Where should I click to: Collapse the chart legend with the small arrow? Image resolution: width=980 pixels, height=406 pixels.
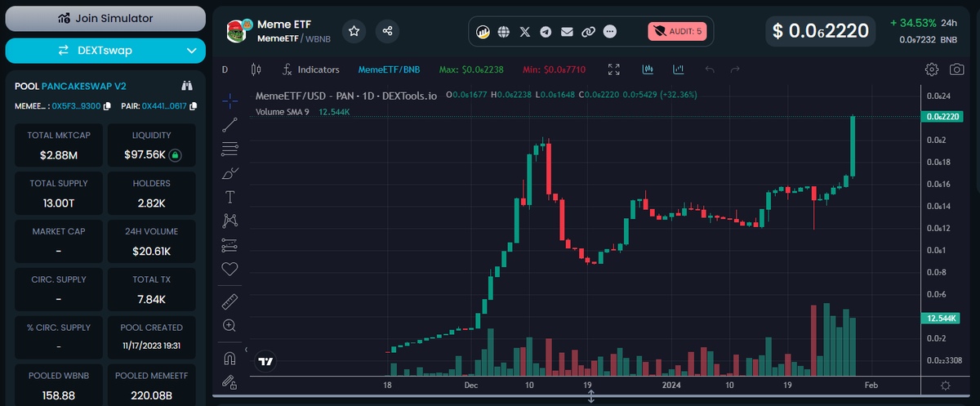pos(247,350)
